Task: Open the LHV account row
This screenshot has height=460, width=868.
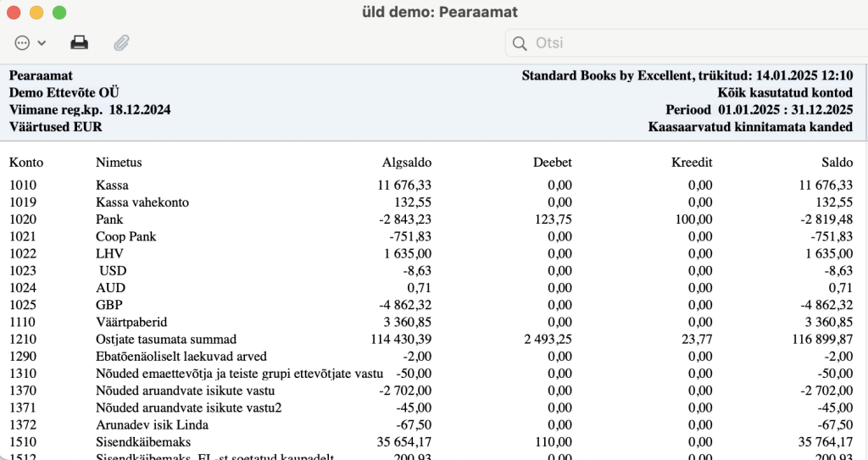Action: 431,253
